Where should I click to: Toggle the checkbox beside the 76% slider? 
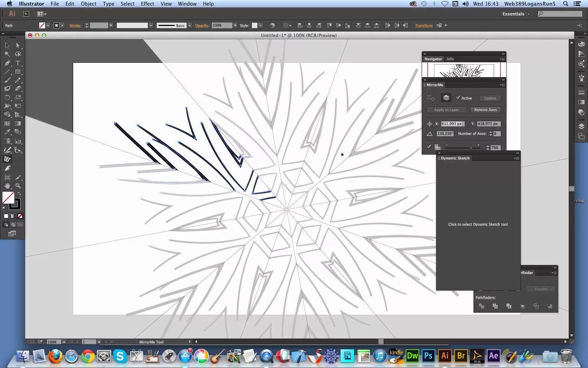429,147
